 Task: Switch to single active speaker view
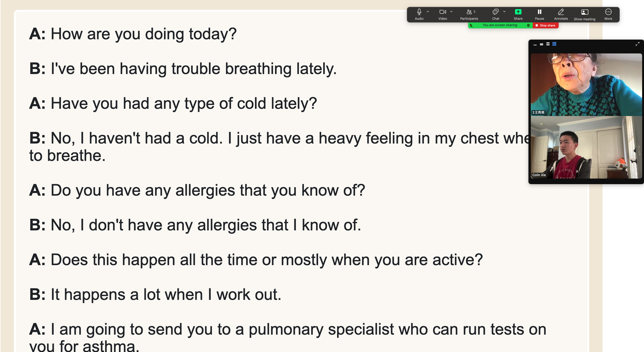pyautogui.click(x=542, y=44)
